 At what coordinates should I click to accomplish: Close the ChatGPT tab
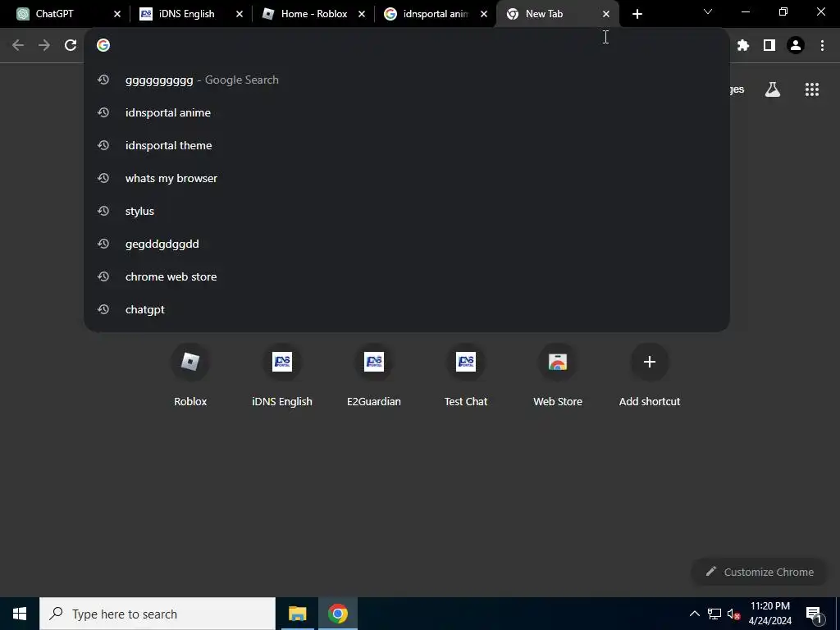(x=117, y=15)
